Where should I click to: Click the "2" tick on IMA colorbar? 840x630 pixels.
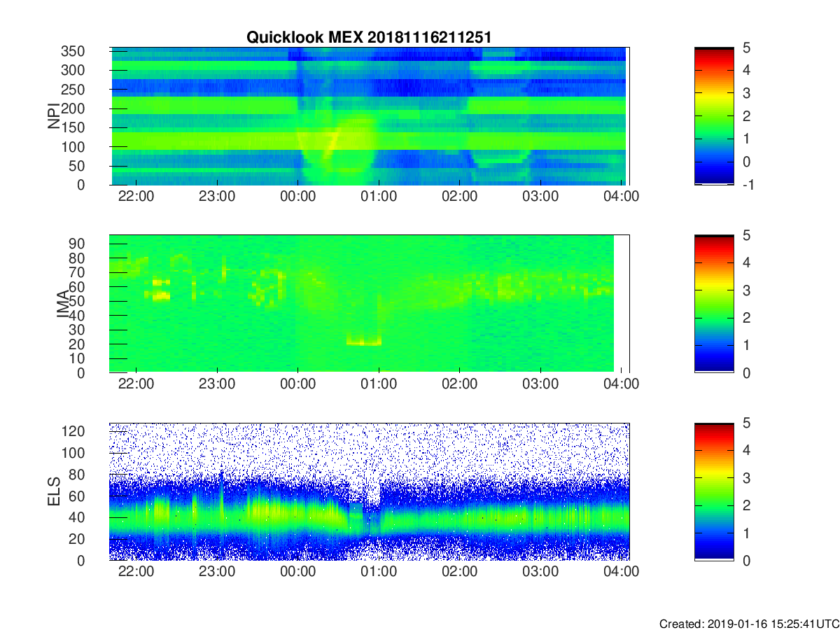(746, 318)
